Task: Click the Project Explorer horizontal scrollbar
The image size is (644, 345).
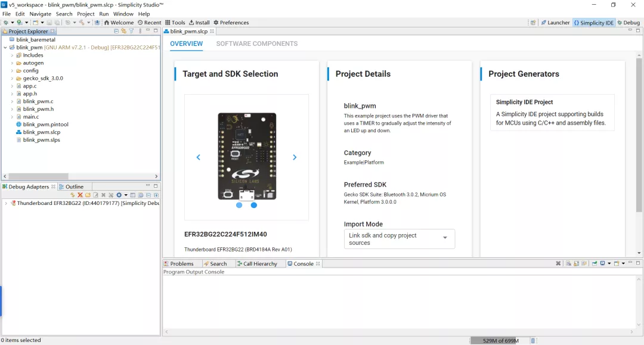Action: (x=38, y=176)
